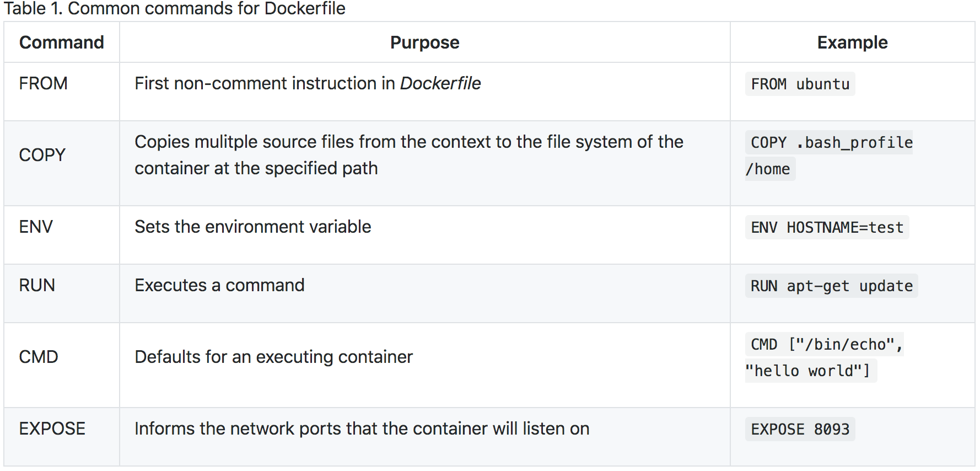Select the RUN command cell
Image resolution: width=980 pixels, height=471 pixels.
point(37,285)
